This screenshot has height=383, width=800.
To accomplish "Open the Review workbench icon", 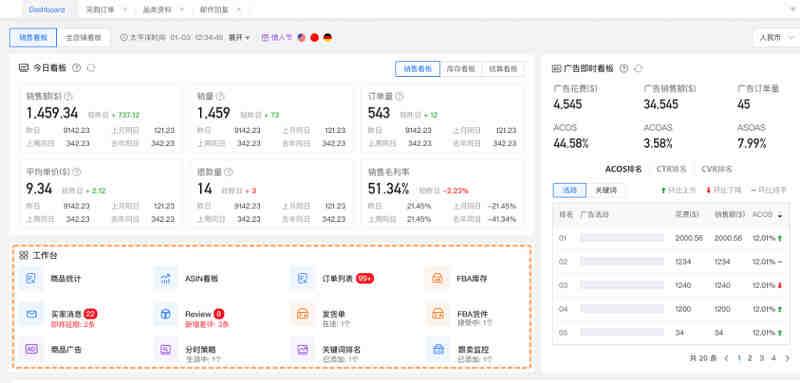I will pos(165,315).
